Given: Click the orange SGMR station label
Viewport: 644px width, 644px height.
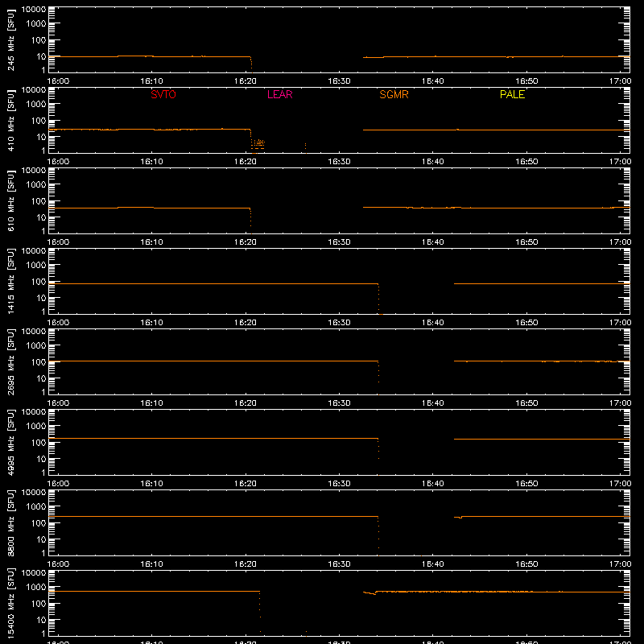Looking at the screenshot, I should coord(394,94).
